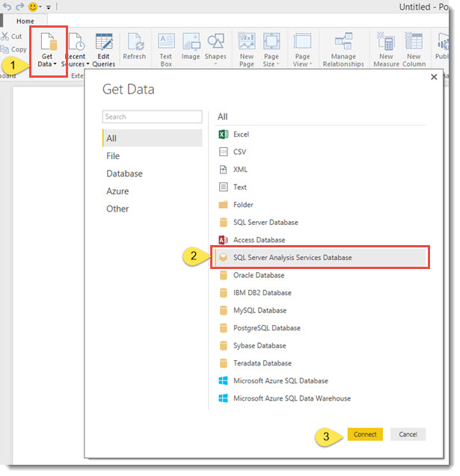Open the Page View ribbon option

pyautogui.click(x=302, y=50)
